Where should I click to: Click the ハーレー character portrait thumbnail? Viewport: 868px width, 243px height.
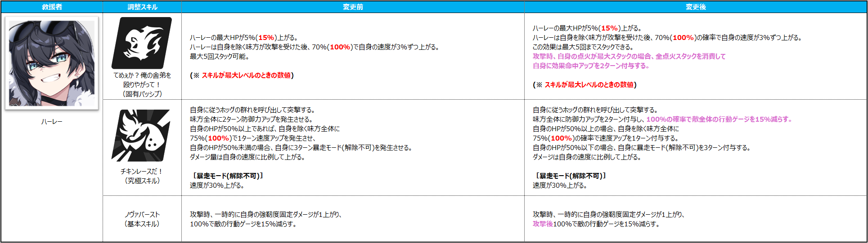52,63
